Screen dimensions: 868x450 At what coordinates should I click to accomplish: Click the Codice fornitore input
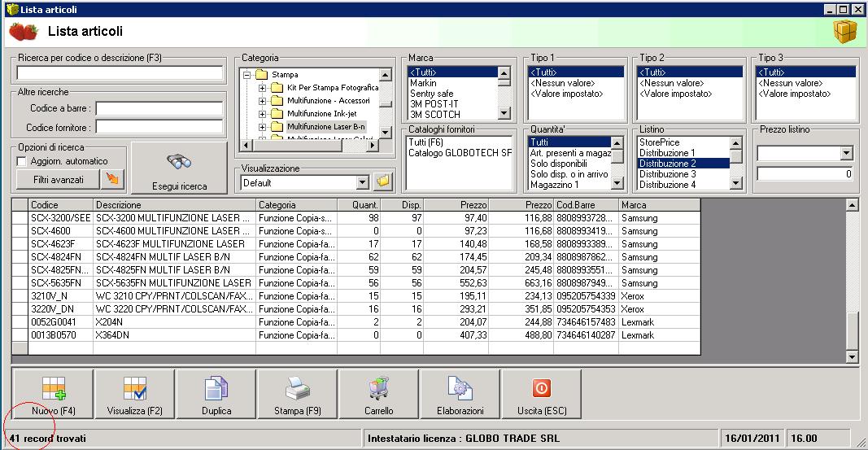coord(159,127)
